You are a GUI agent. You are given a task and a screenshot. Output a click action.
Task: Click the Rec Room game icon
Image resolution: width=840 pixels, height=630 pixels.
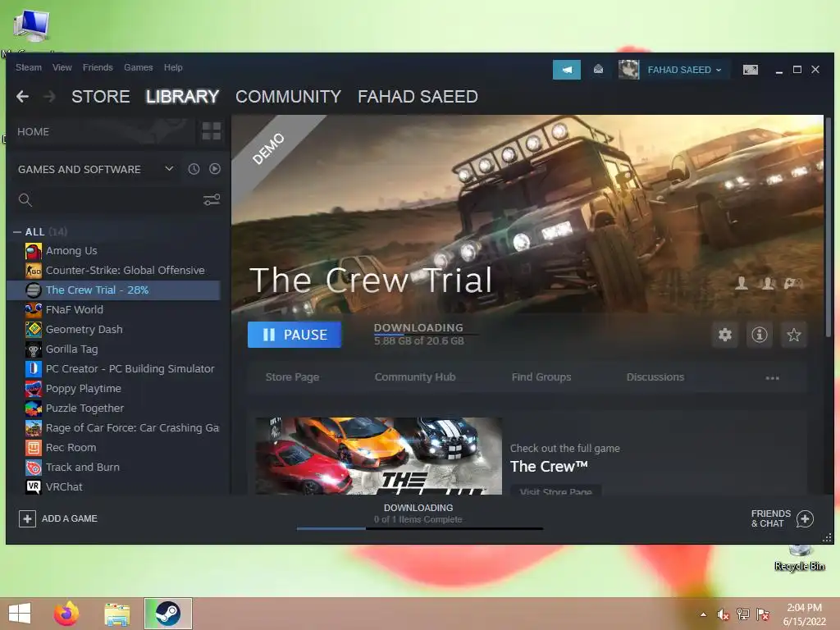[x=33, y=447]
